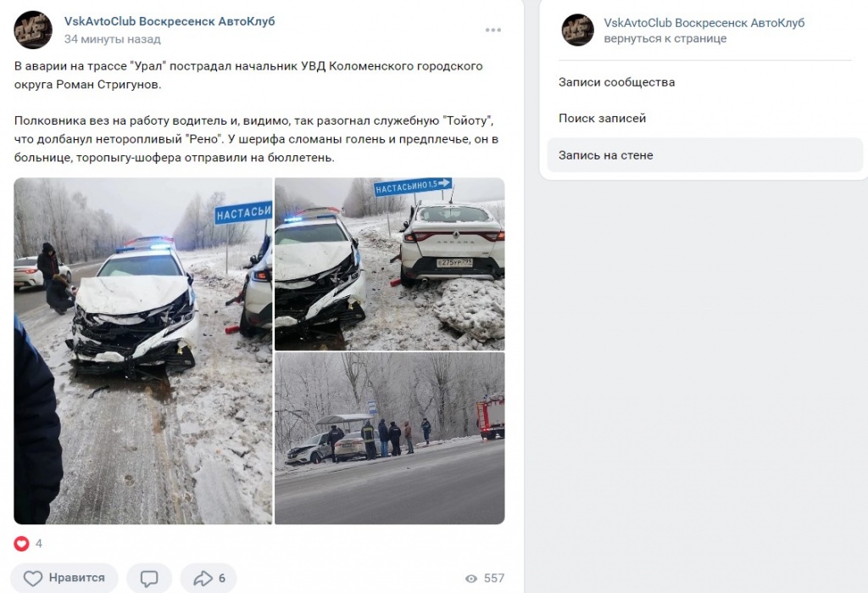Click the eye views counter icon

tap(471, 579)
